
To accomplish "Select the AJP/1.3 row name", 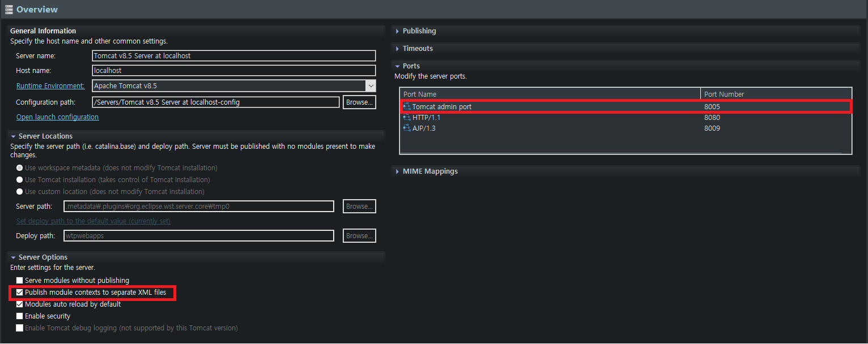I will (x=424, y=128).
